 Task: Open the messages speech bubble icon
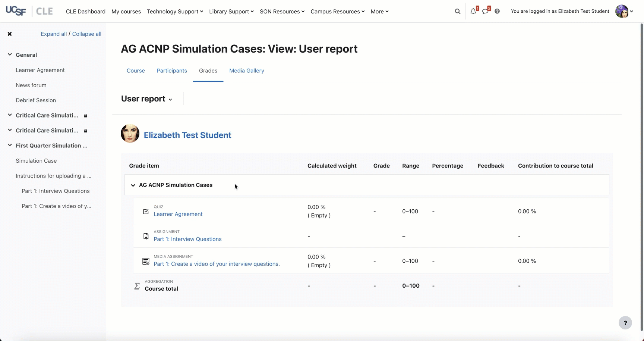point(485,12)
